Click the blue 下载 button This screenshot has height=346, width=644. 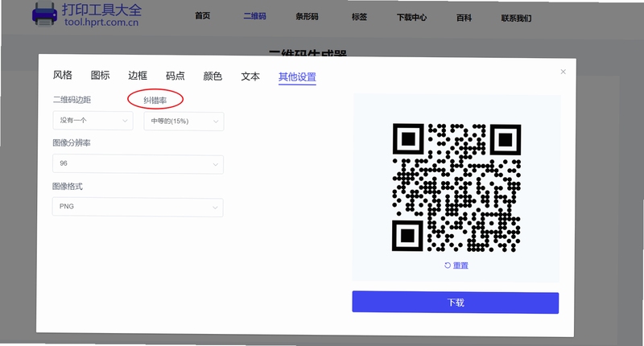click(455, 303)
